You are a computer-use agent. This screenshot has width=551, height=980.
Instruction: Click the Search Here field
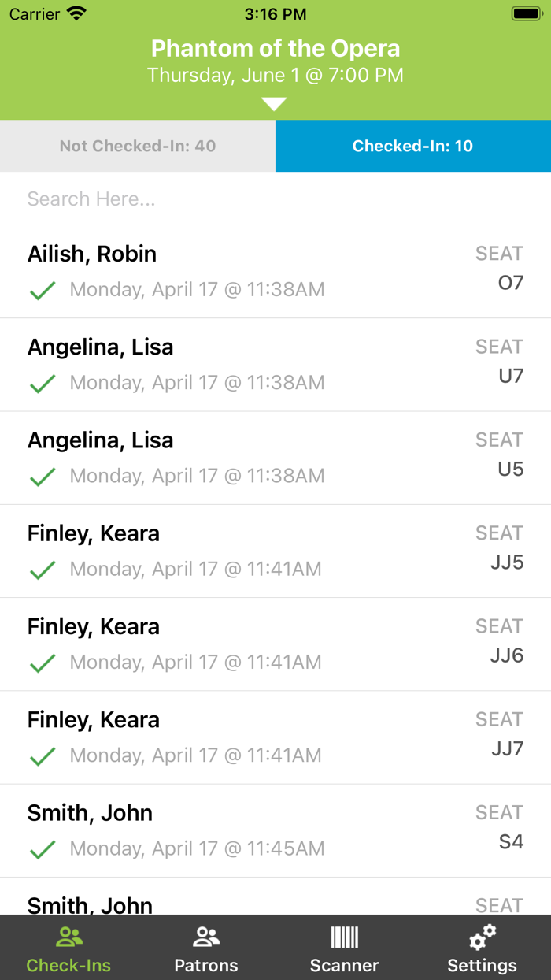pos(275,199)
